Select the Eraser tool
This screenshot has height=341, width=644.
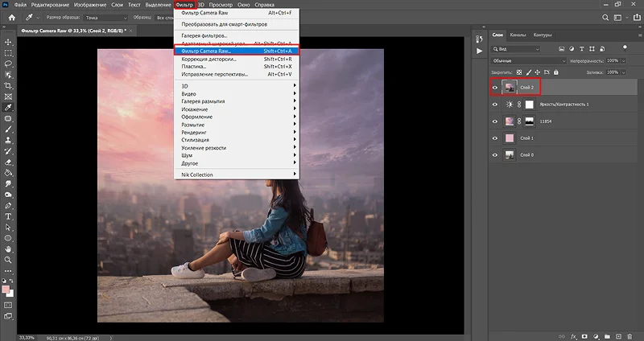8,162
